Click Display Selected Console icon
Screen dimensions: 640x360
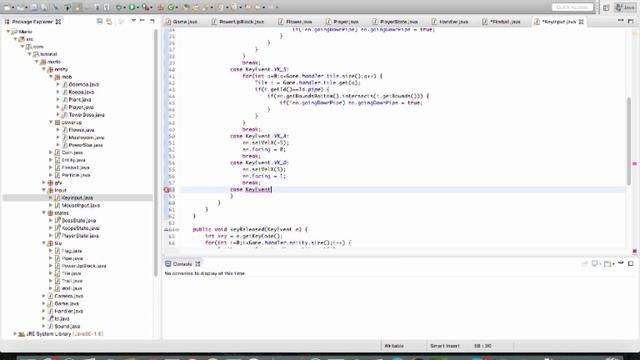pyautogui.click(x=596, y=264)
